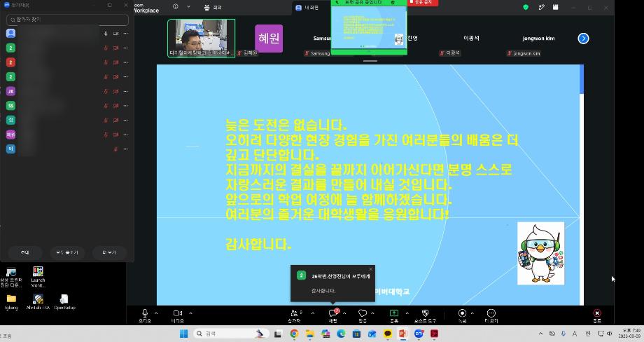Open the More (three dots) toolbar button
The height and width of the screenshot is (342, 644).
pos(491,315)
